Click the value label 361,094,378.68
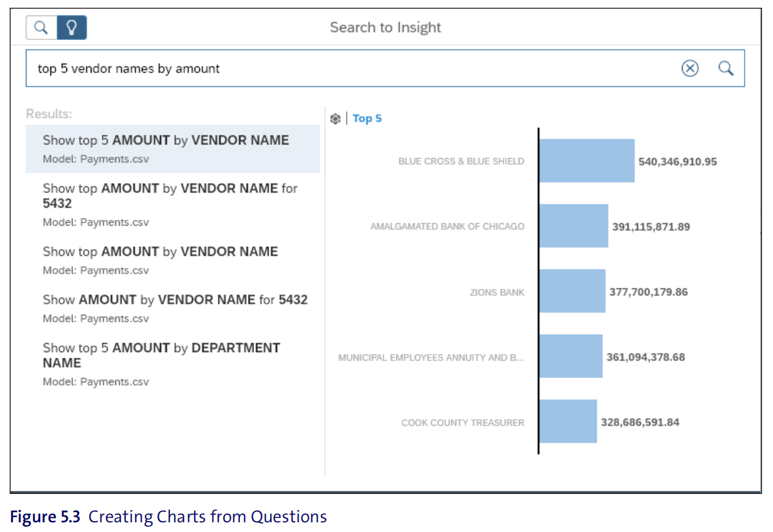 point(645,357)
